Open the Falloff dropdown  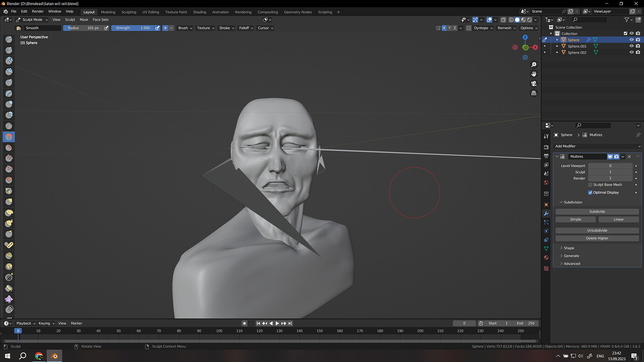246,28
